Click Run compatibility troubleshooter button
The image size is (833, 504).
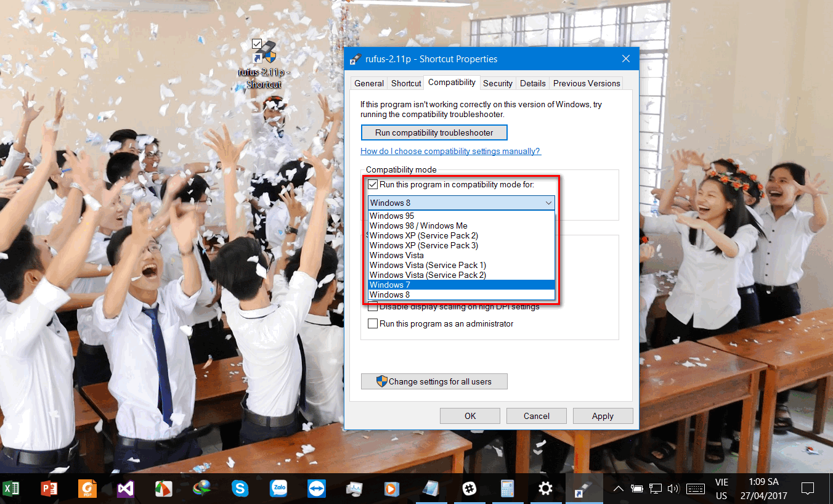(434, 132)
